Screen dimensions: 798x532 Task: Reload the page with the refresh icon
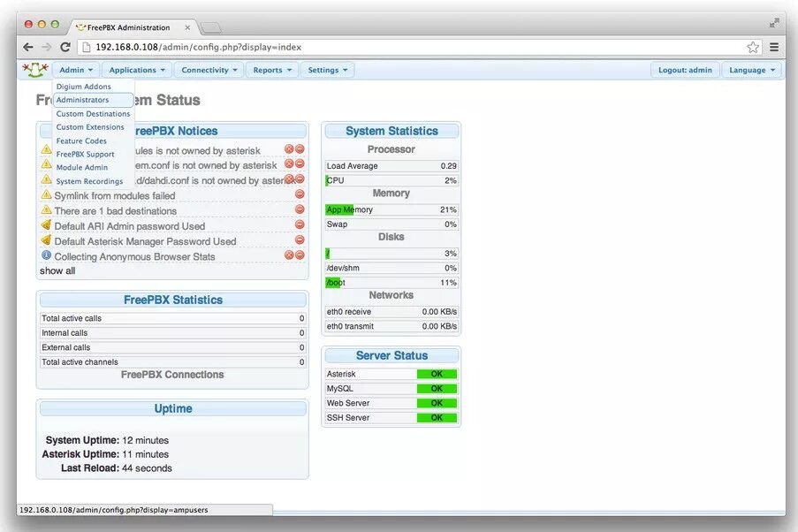click(x=65, y=47)
